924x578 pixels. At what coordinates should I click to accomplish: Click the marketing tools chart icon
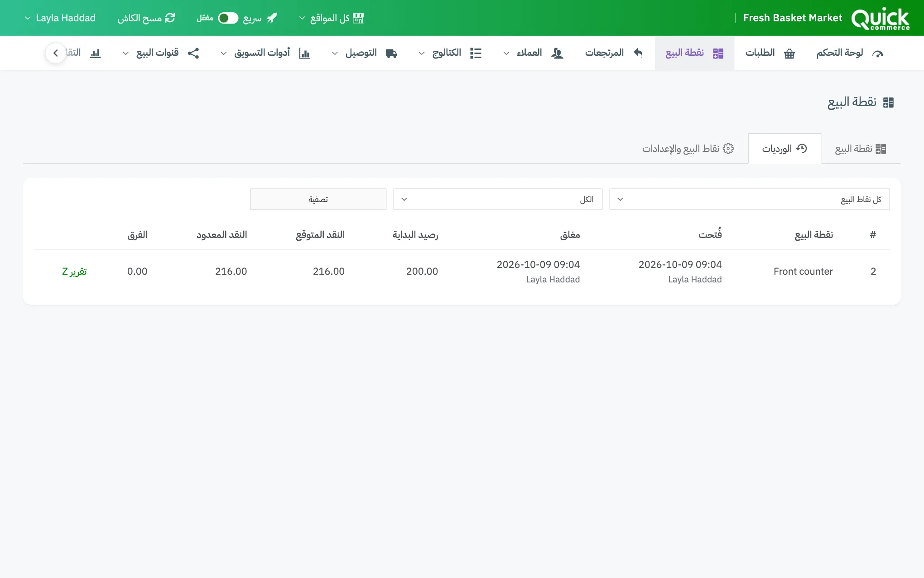(304, 53)
